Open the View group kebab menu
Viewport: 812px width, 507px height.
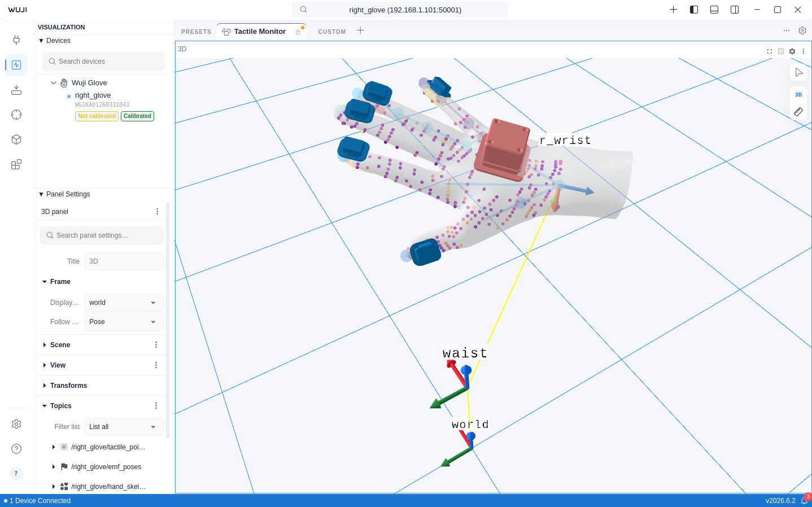tap(156, 365)
